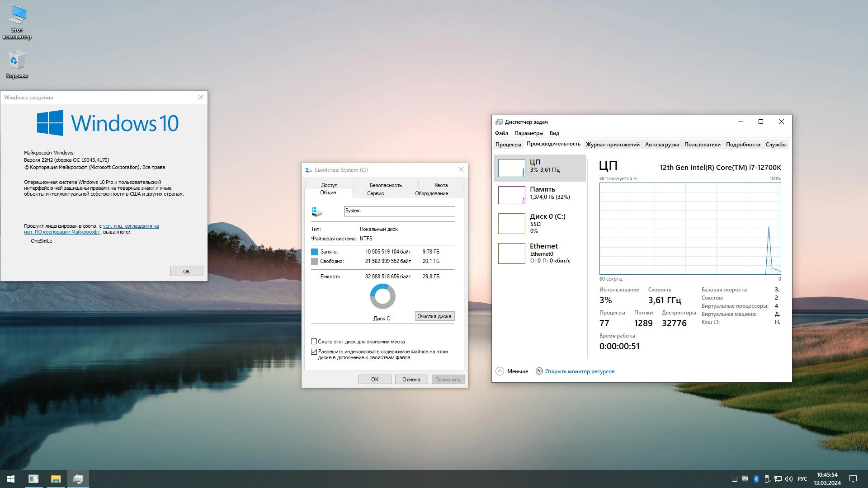Switch to the Автозагрузка tab

click(x=661, y=145)
